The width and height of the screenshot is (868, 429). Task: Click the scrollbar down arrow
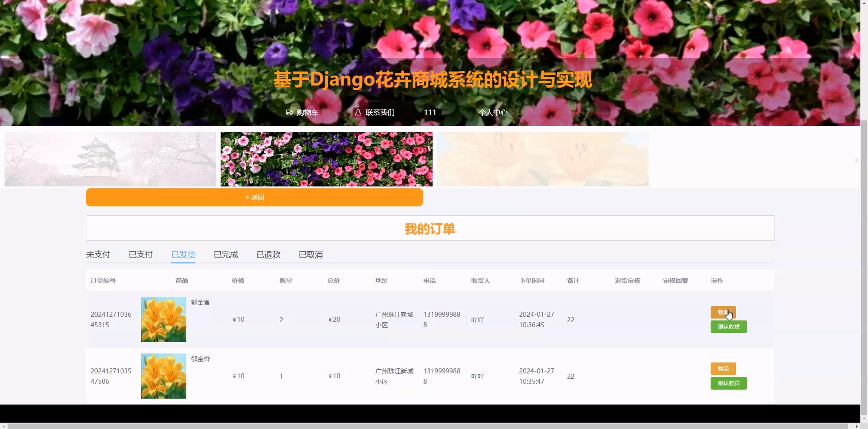coord(864,418)
